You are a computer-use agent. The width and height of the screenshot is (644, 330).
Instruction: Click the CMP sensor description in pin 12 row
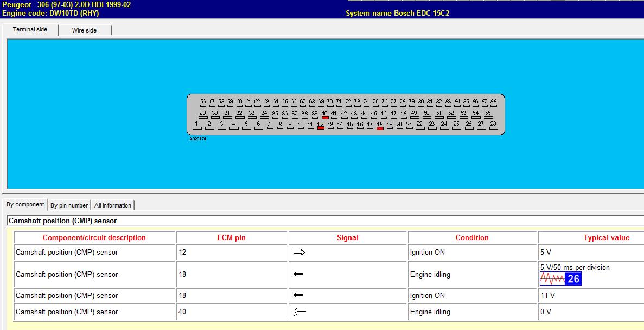point(67,253)
